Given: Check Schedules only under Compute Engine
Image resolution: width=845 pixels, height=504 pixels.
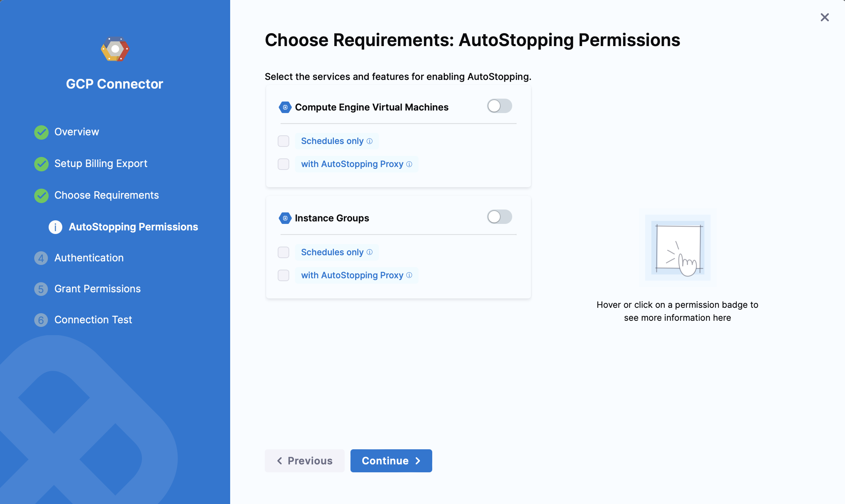Looking at the screenshot, I should [x=283, y=141].
